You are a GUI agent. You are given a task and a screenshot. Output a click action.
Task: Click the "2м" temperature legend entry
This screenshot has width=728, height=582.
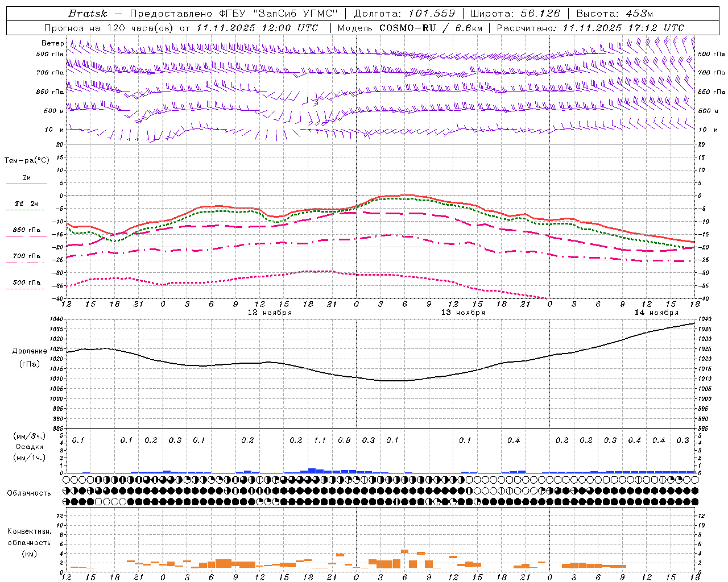point(27,178)
